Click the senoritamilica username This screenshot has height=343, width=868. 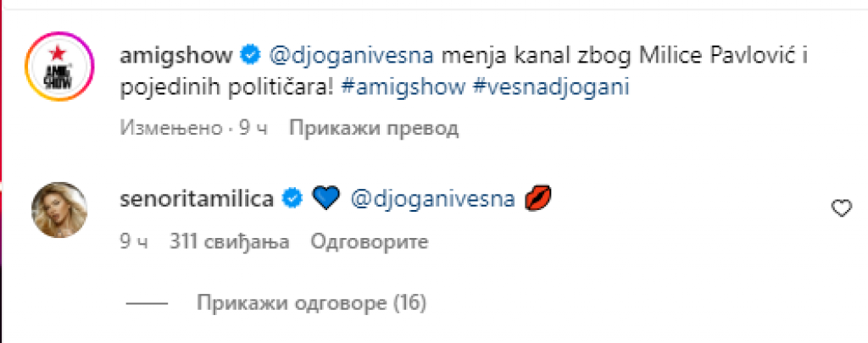pos(197,199)
